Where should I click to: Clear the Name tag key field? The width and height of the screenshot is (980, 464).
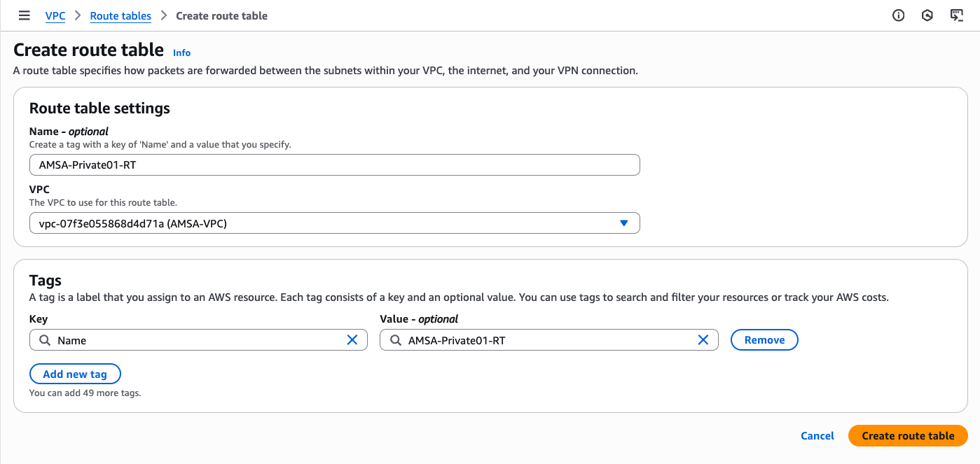click(x=352, y=340)
